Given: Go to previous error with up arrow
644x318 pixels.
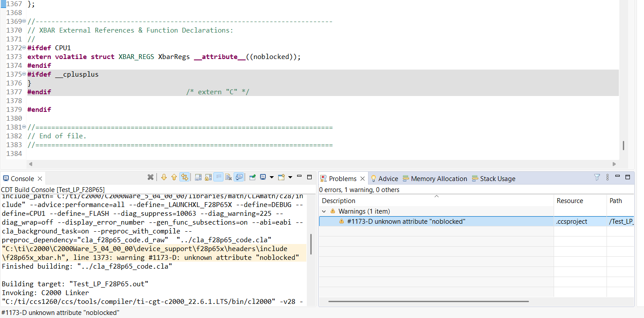Looking at the screenshot, I should click(174, 177).
